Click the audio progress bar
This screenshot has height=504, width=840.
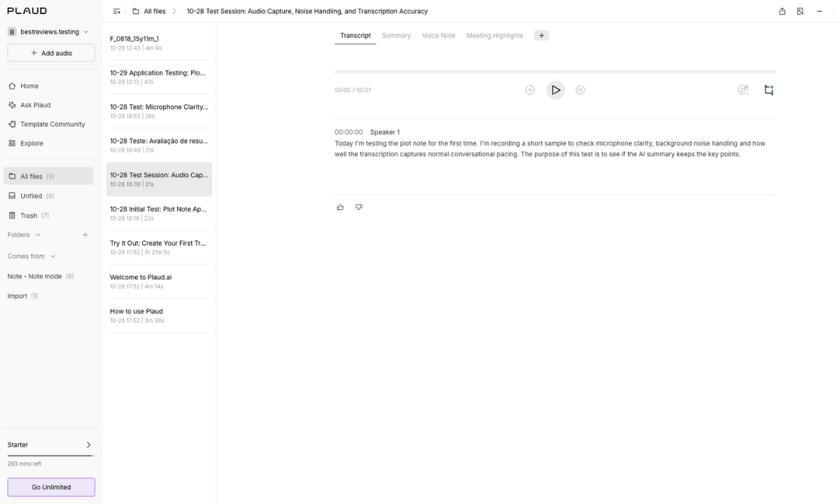[x=556, y=71]
